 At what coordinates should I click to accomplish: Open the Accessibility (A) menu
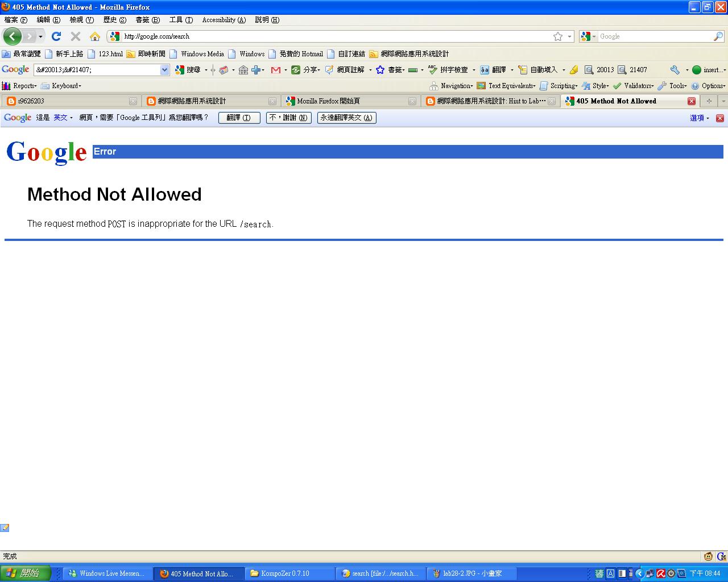224,20
